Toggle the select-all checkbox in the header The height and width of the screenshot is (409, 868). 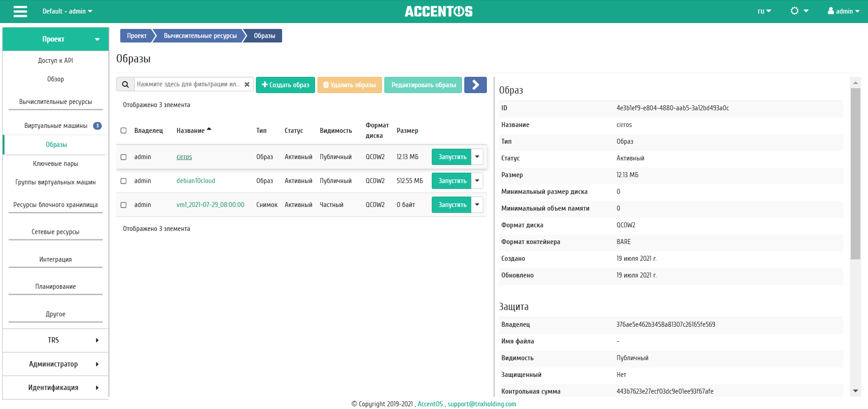point(123,131)
